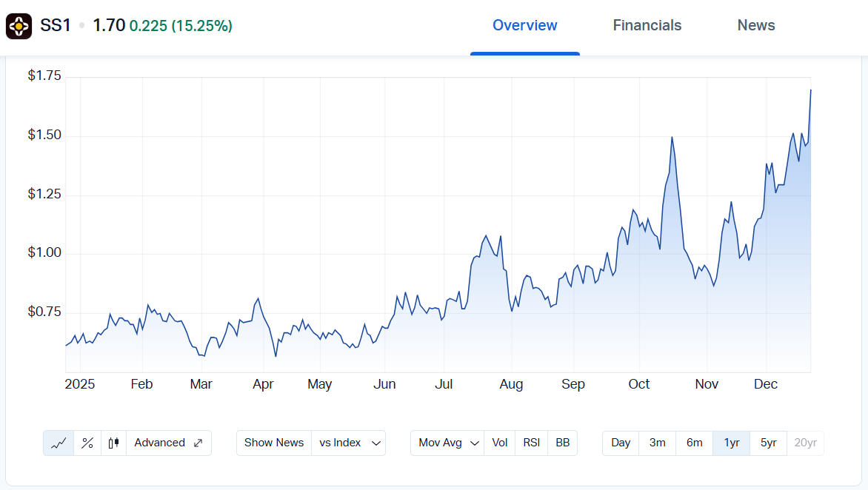Screen dimensions: 868x490
Task: Set chart range to 3m
Action: coord(657,443)
